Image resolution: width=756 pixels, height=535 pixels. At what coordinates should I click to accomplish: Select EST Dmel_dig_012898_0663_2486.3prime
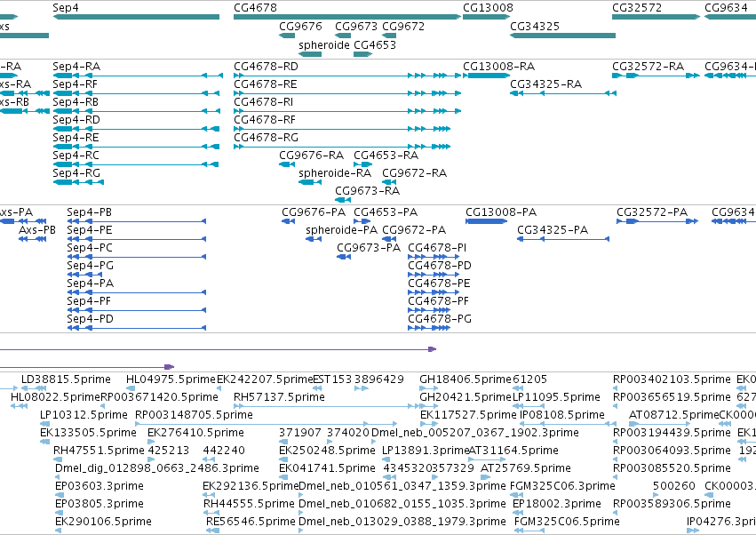(157, 468)
